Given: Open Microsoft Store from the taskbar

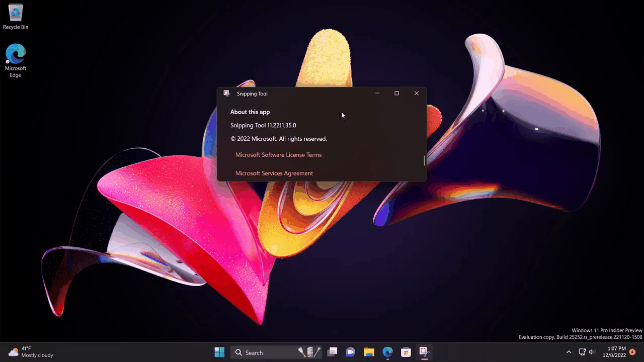Looking at the screenshot, I should click(406, 352).
